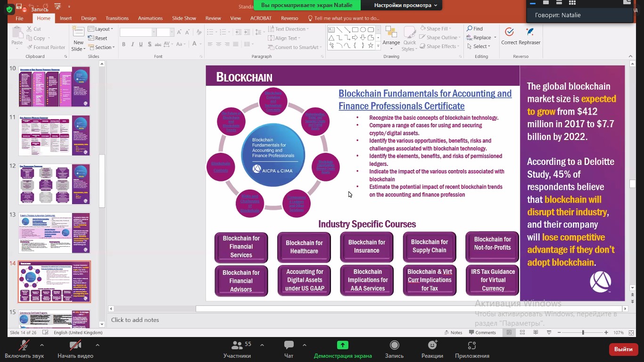Toggle Bold text formatting
The width and height of the screenshot is (644, 362).
[124, 44]
